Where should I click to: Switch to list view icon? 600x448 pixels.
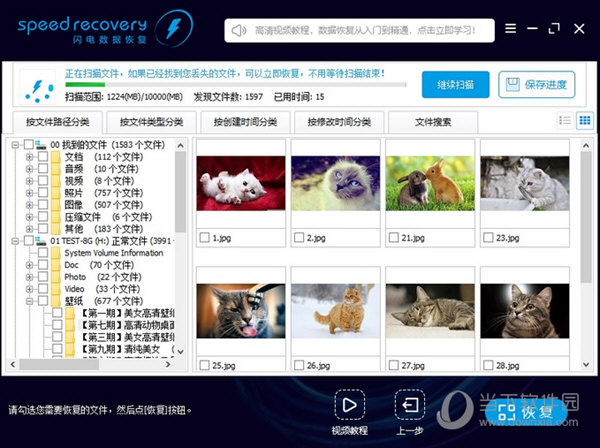pos(564,121)
